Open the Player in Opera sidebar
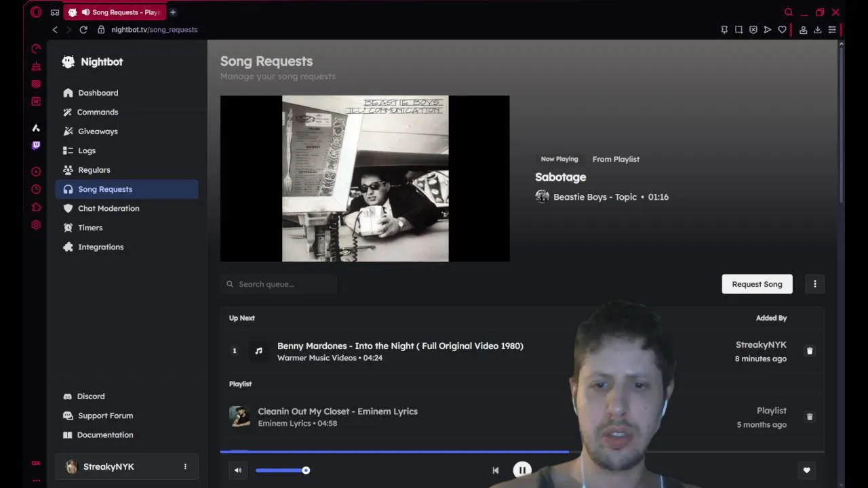The width and height of the screenshot is (868, 488). [36, 171]
